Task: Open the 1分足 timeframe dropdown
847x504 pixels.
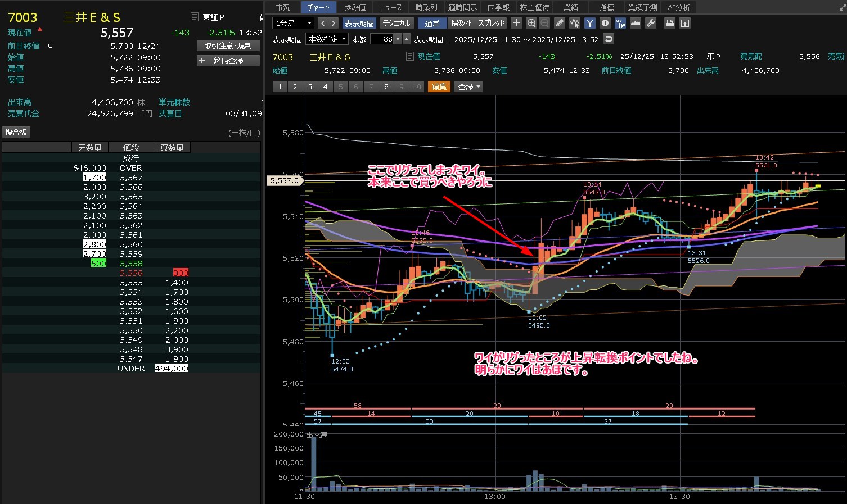Action: click(x=292, y=23)
